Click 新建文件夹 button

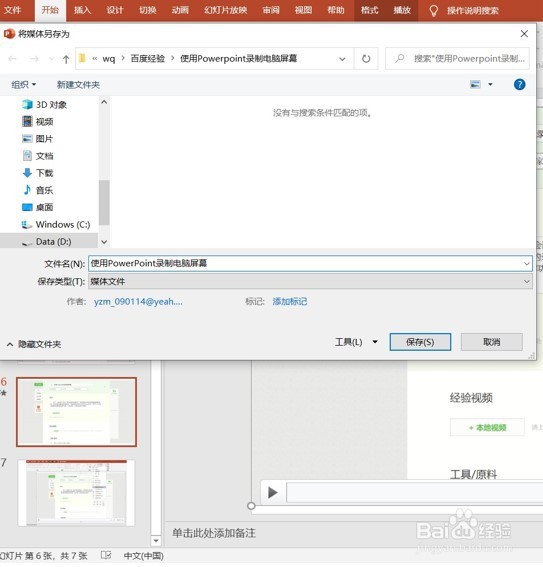coord(78,85)
